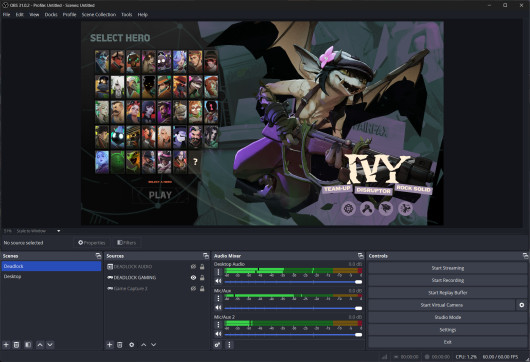The width and height of the screenshot is (530, 362).
Task: Open Desktop Audio three-dot options
Action: click(x=218, y=272)
